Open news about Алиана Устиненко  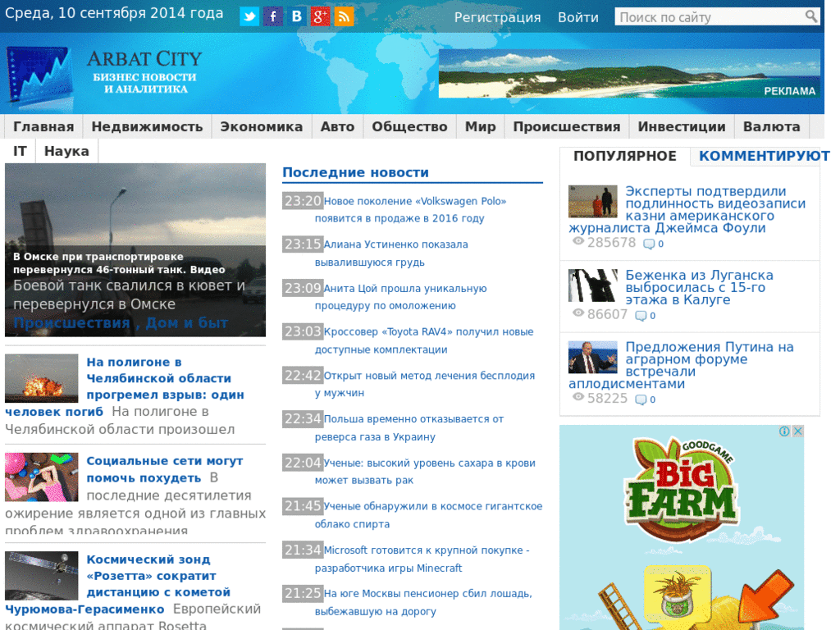click(x=391, y=253)
